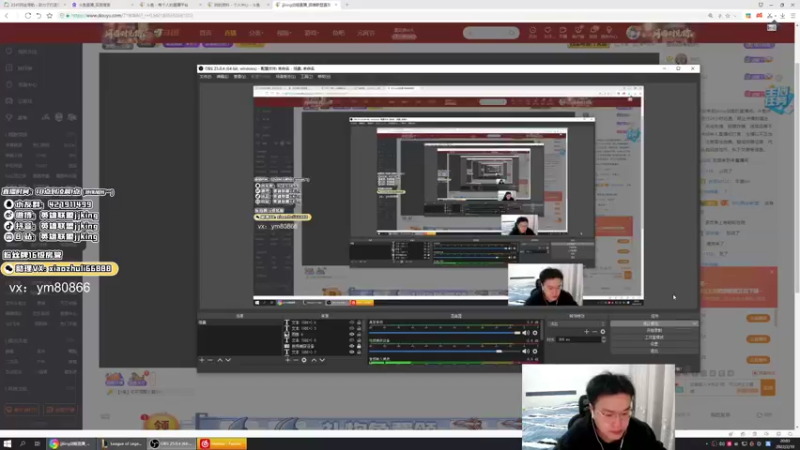This screenshot has height=450, width=800.
Task: Open the OBS 编辑 menu
Action: click(222, 77)
